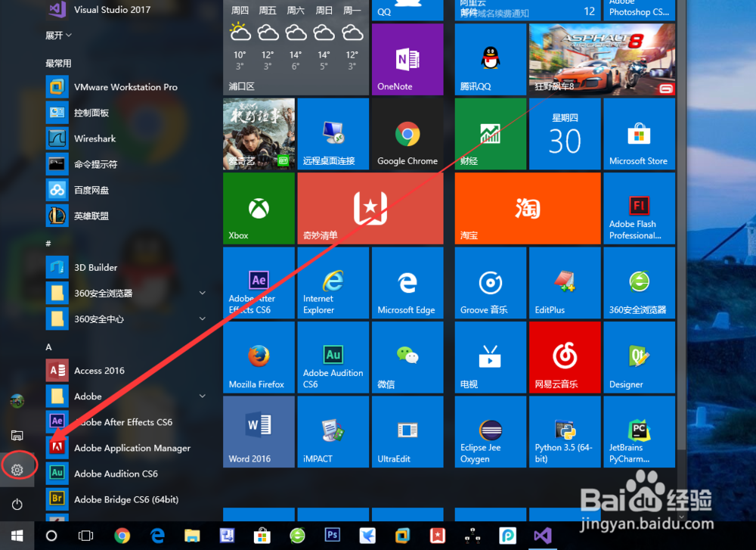The image size is (756, 550).
Task: Click the # section header in app list
Action: tap(48, 244)
